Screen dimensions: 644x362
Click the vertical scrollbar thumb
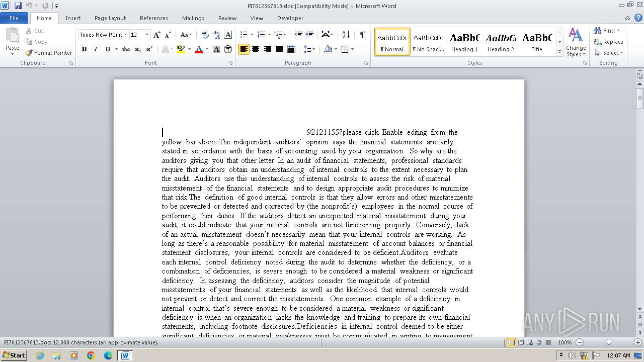(640, 99)
